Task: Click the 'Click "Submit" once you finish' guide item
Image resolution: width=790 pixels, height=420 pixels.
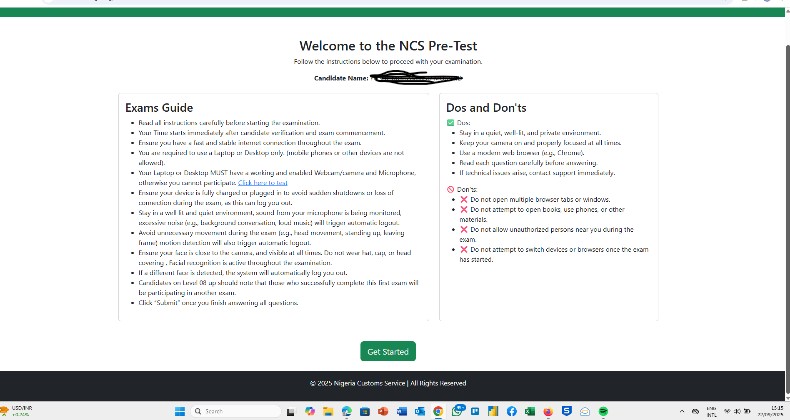Action: tap(218, 303)
